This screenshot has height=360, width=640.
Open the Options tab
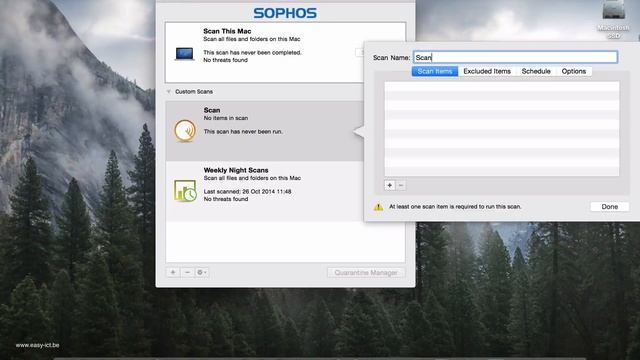pyautogui.click(x=573, y=71)
